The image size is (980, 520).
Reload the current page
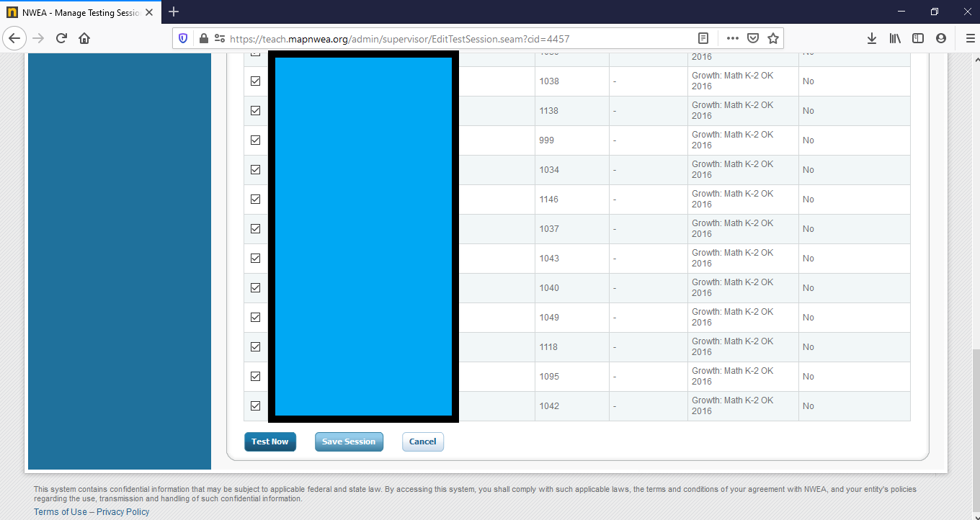(61, 38)
